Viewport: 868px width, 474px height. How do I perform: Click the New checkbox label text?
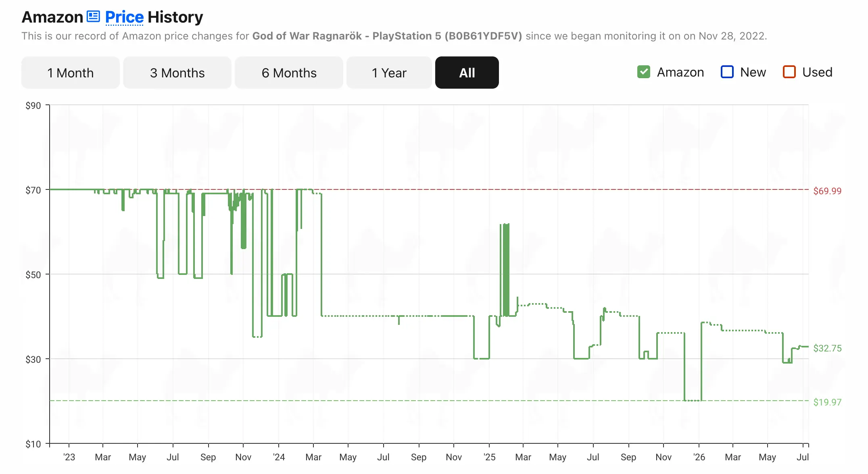click(x=753, y=72)
